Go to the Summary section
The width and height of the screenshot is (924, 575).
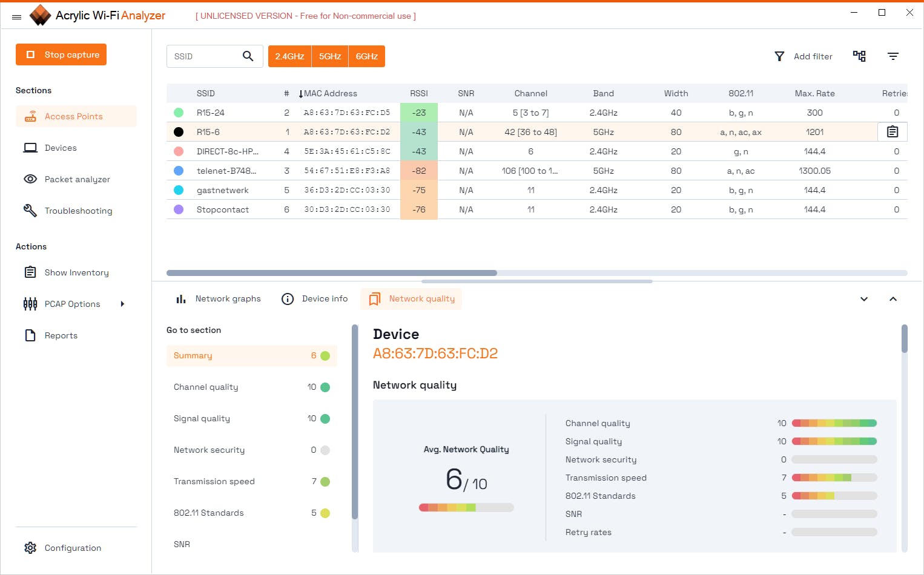(x=252, y=356)
